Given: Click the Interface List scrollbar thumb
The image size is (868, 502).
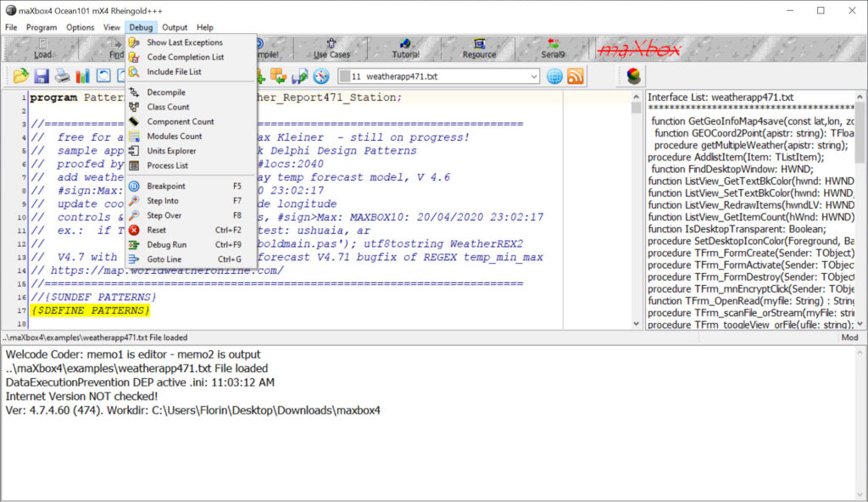Looking at the screenshot, I should [x=860, y=133].
